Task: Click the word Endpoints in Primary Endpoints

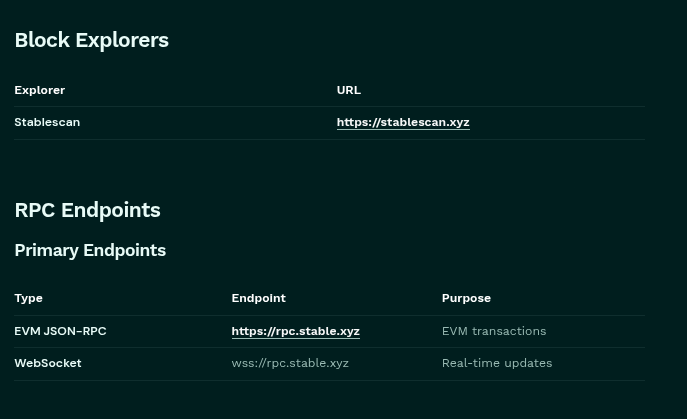Action: (126, 250)
